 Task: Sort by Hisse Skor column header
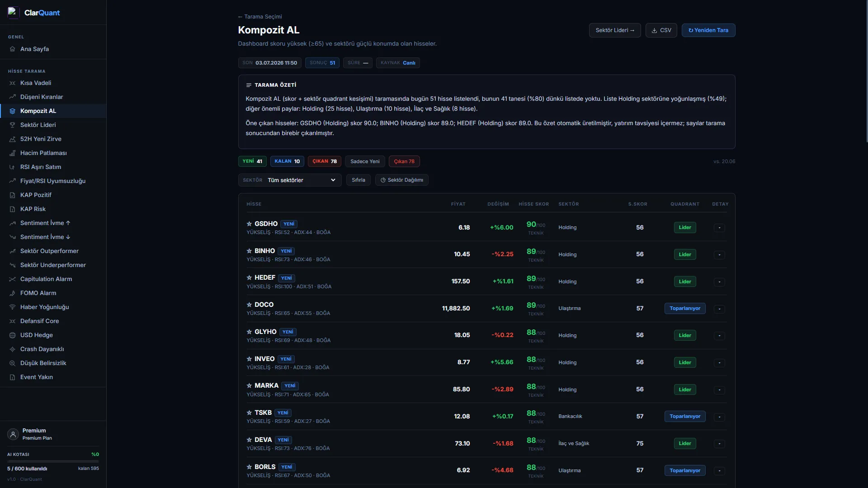pyautogui.click(x=533, y=204)
